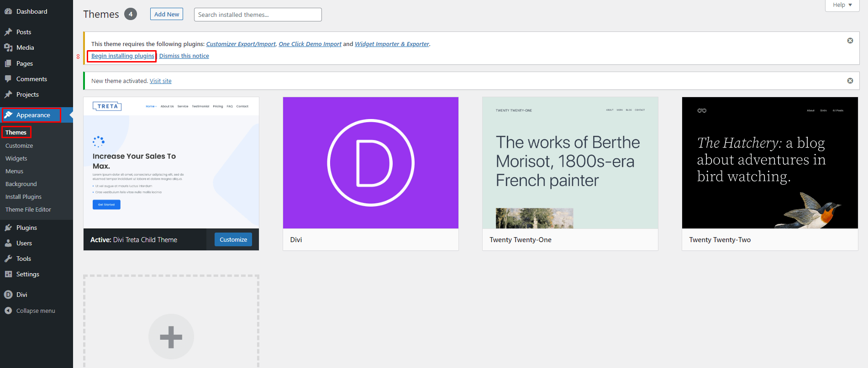The height and width of the screenshot is (368, 868).
Task: Open the Menus submenu item
Action: click(15, 171)
